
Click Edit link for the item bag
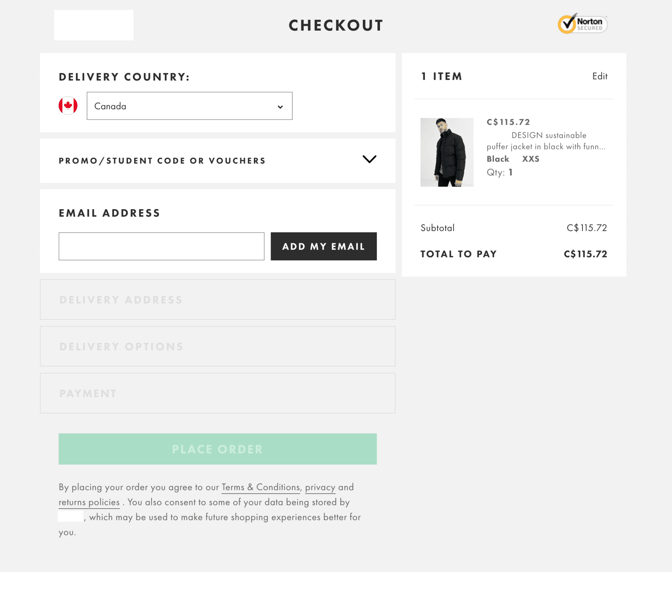click(x=599, y=77)
